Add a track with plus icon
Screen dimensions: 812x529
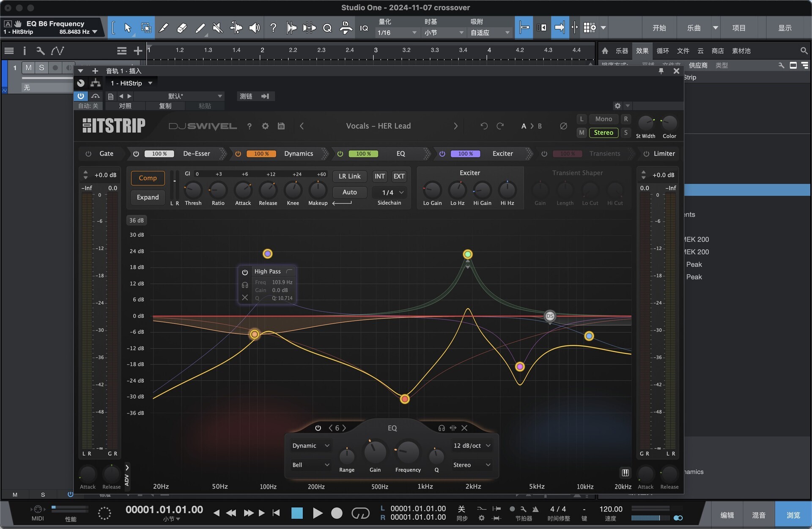click(x=137, y=51)
